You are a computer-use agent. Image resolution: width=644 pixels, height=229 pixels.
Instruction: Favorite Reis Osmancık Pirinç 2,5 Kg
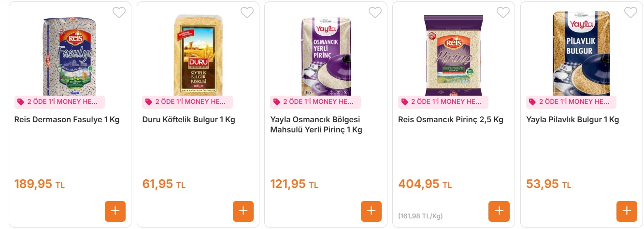[503, 13]
